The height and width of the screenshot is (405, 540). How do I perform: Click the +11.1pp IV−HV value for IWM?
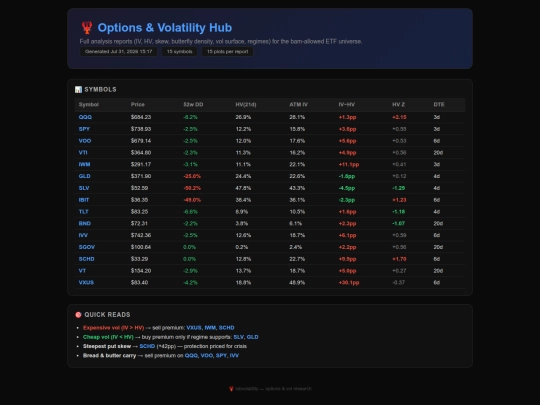click(x=349, y=165)
